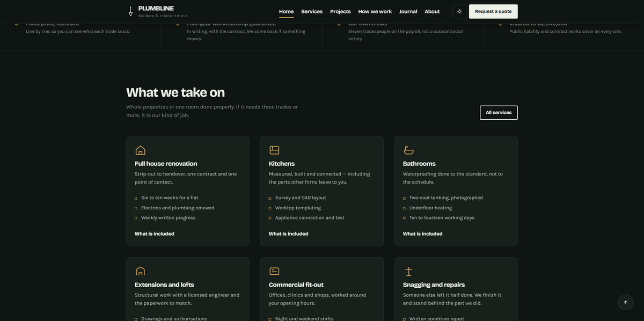Click 'In writing, with the contract' guarantee text
Viewport: 644px width, 321px height.
pos(246,35)
